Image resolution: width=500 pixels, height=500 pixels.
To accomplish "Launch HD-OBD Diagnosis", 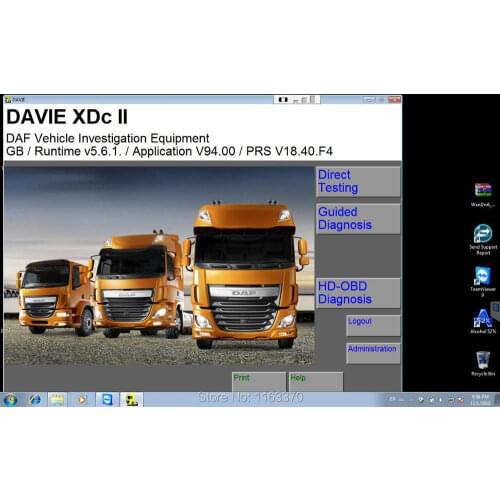I will pos(358,293).
